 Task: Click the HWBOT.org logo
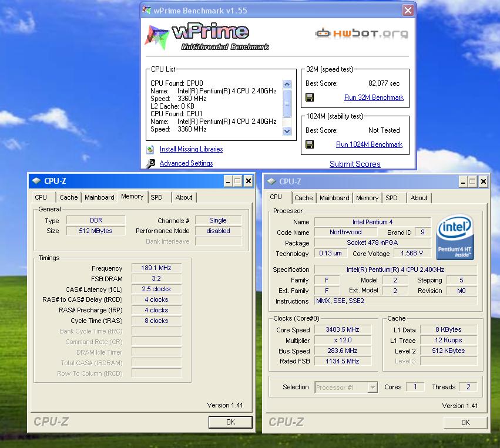point(361,33)
